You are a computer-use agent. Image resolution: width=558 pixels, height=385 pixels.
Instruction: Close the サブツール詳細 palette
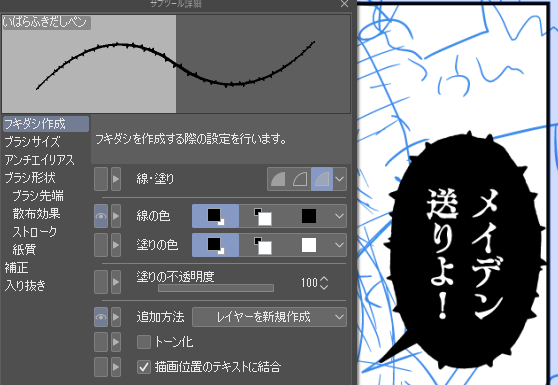click(x=344, y=4)
